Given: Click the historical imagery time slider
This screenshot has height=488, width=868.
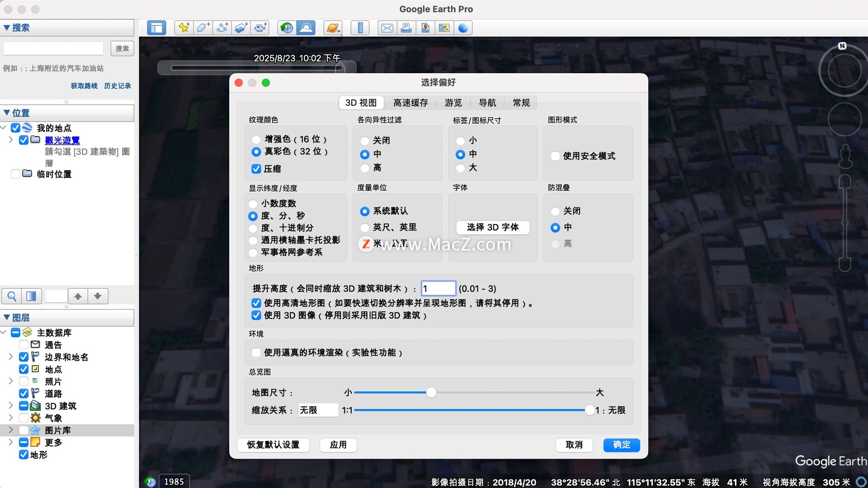Looking at the screenshot, I should (257, 68).
